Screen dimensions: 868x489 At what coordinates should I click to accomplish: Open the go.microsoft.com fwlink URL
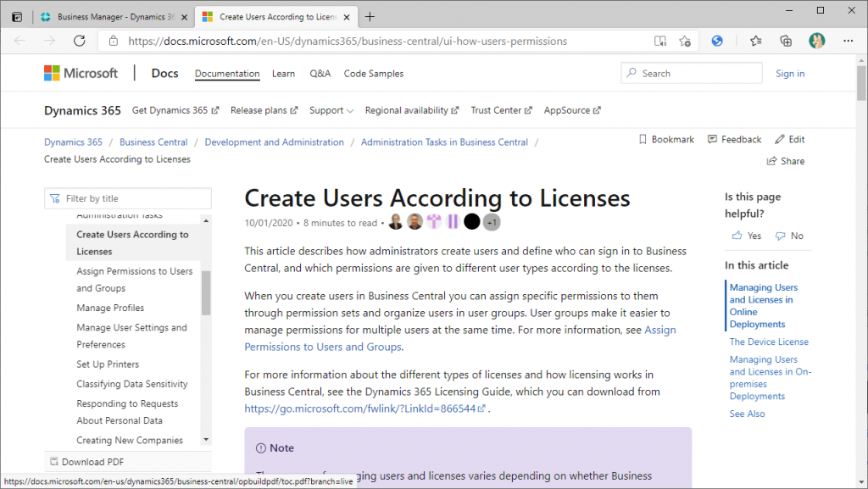point(364,408)
